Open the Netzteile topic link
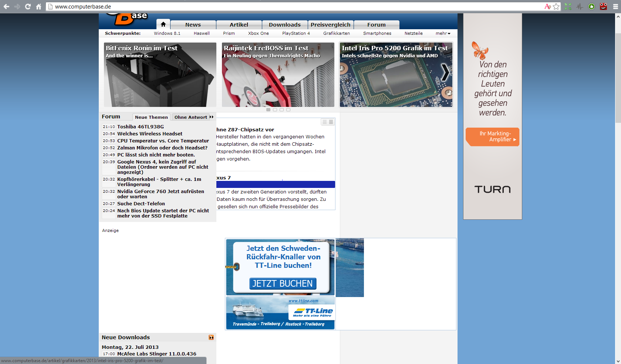621x364 pixels. (414, 33)
